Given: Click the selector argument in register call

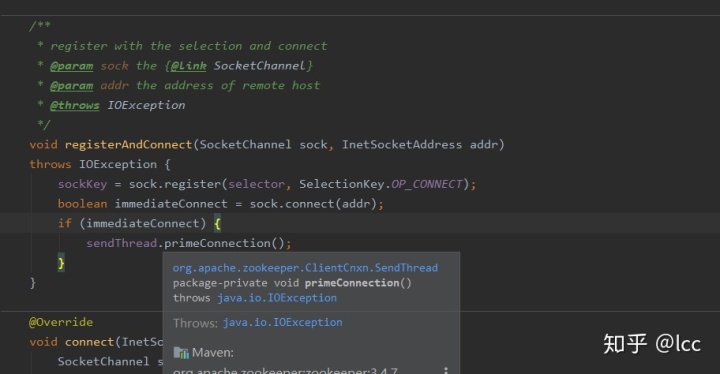Looking at the screenshot, I should (x=256, y=184).
